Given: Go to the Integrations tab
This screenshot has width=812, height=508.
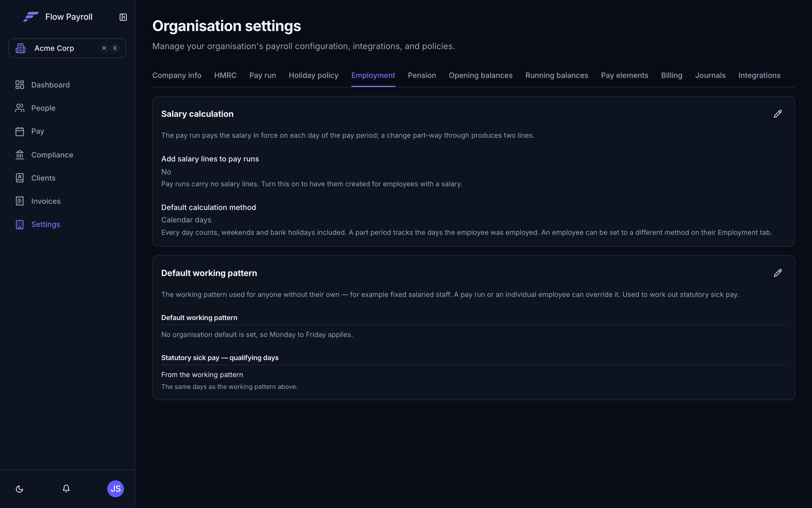Looking at the screenshot, I should [x=759, y=75].
